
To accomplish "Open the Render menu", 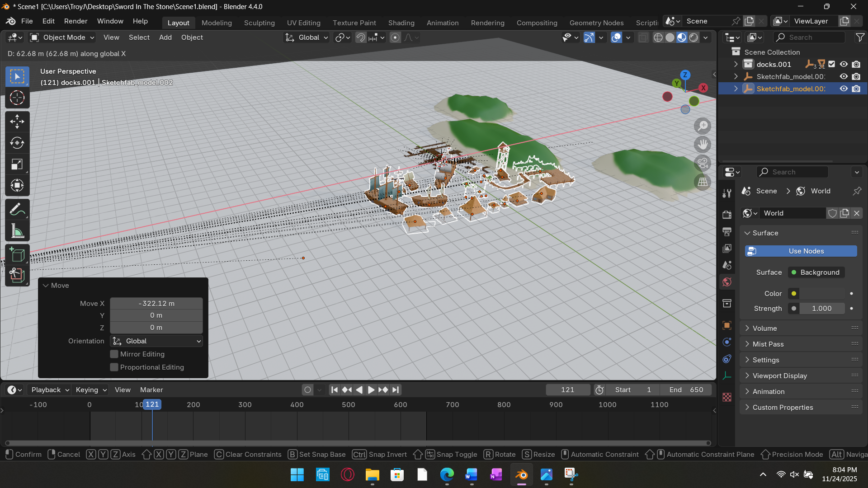I will pyautogui.click(x=75, y=21).
